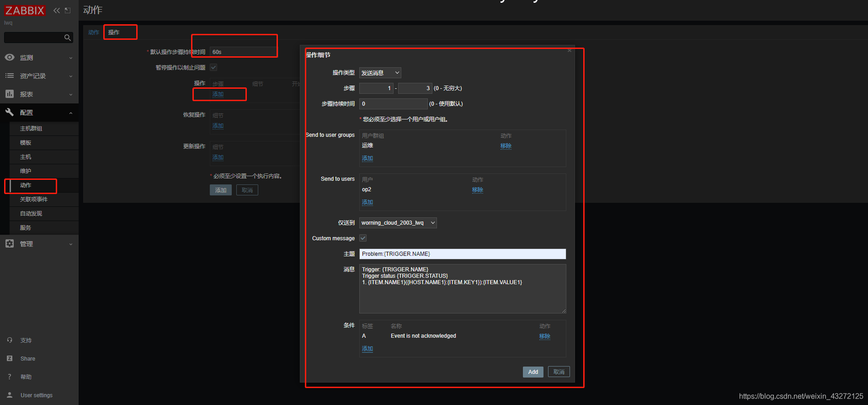The width and height of the screenshot is (868, 405).
Task: Click the headset icon for 支持
Action: [10, 340]
